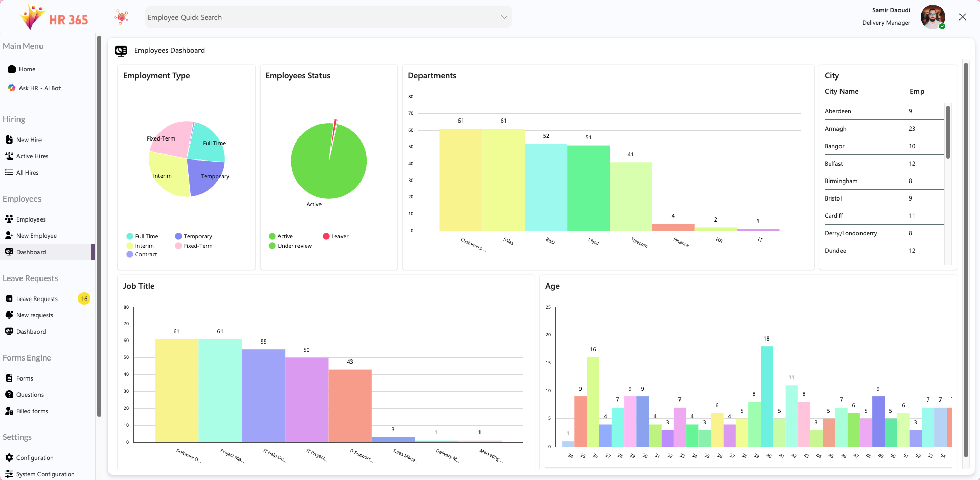Select the Ask HR - AI Bot icon
The height and width of the screenshot is (480, 980).
click(x=11, y=88)
